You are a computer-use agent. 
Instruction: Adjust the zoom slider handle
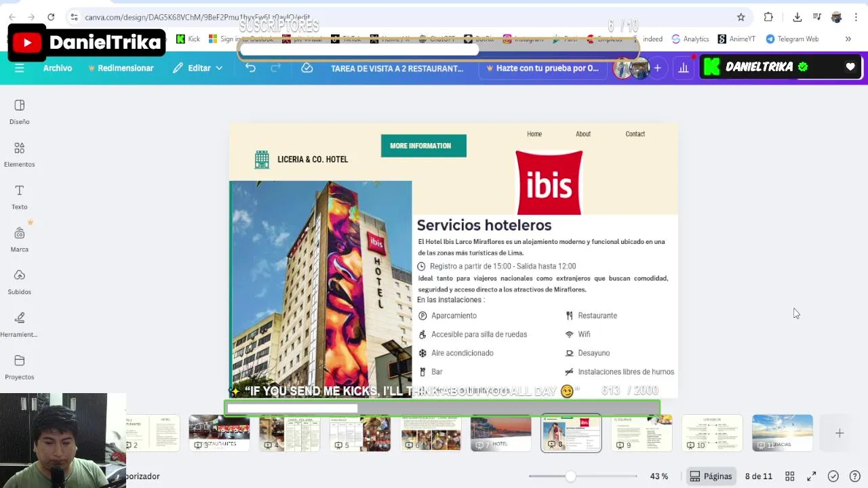point(571,476)
